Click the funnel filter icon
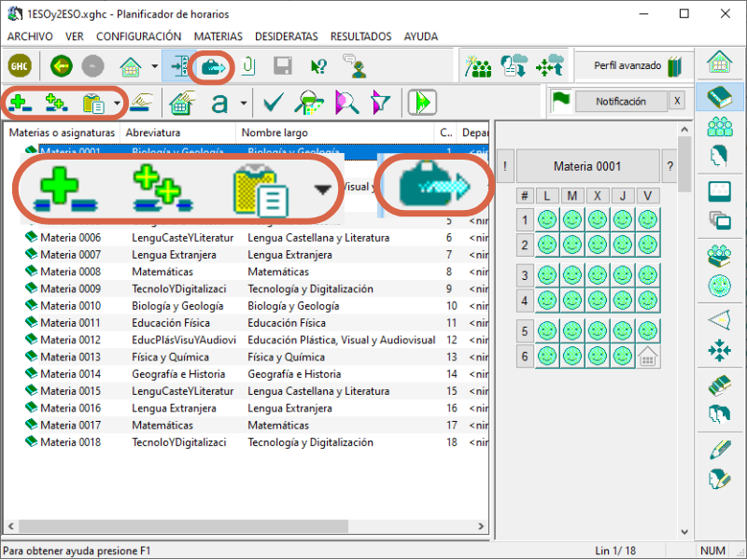Viewport: 747px width, 560px height. pyautogui.click(x=381, y=103)
